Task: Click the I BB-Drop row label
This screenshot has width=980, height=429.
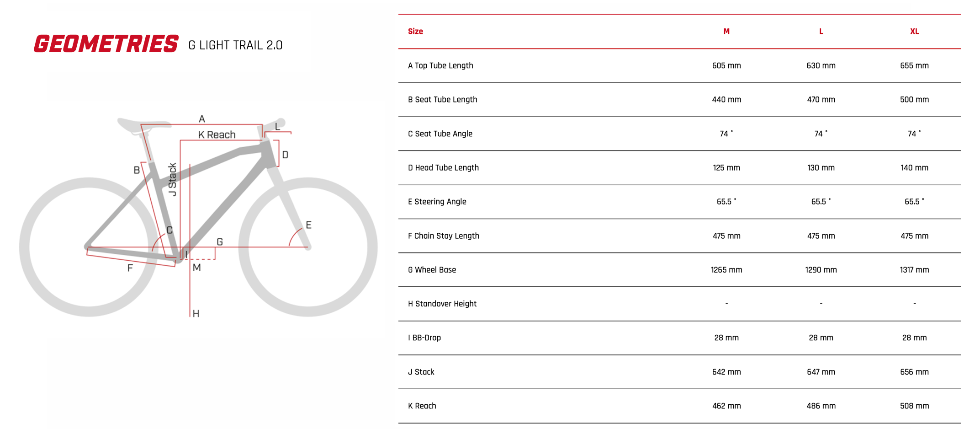Action: [424, 338]
